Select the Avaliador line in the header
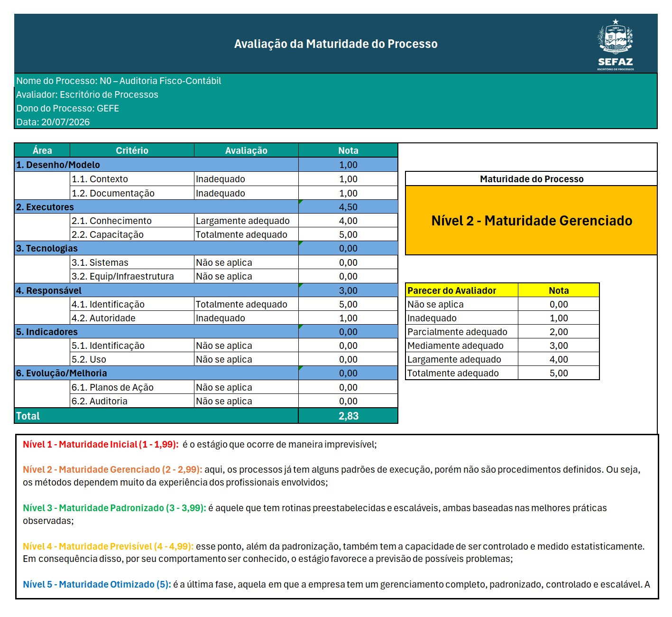 point(87,94)
